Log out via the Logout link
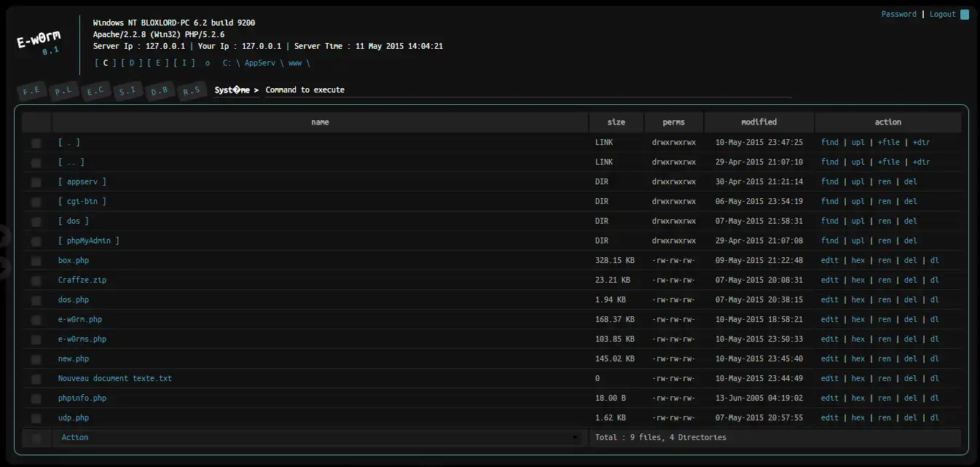This screenshot has height=467, width=980. 943,15
